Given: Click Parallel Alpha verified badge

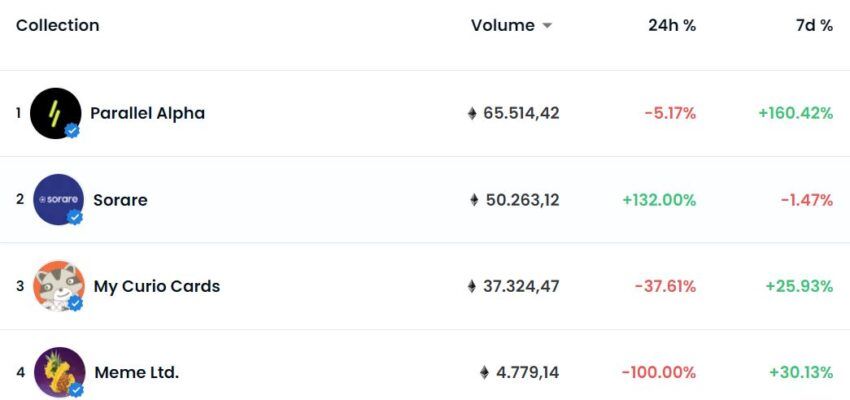Looking at the screenshot, I should 72,131.
